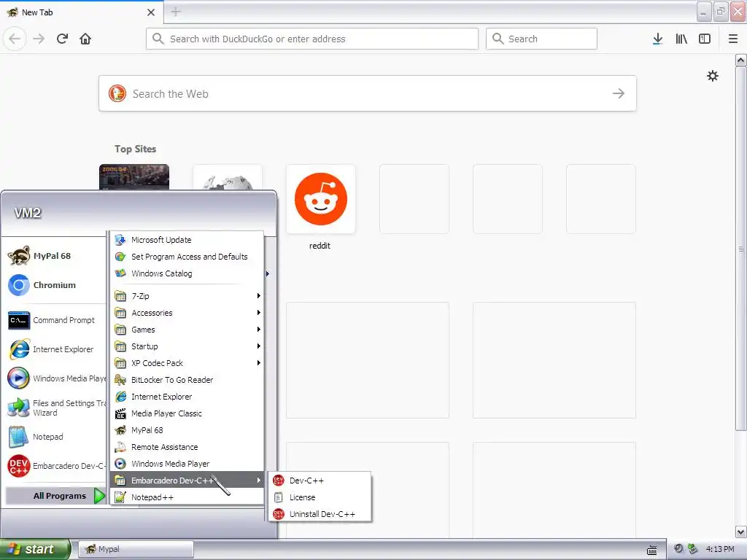The image size is (747, 560).
Task: Open Remote Assistance program
Action: tap(187, 447)
